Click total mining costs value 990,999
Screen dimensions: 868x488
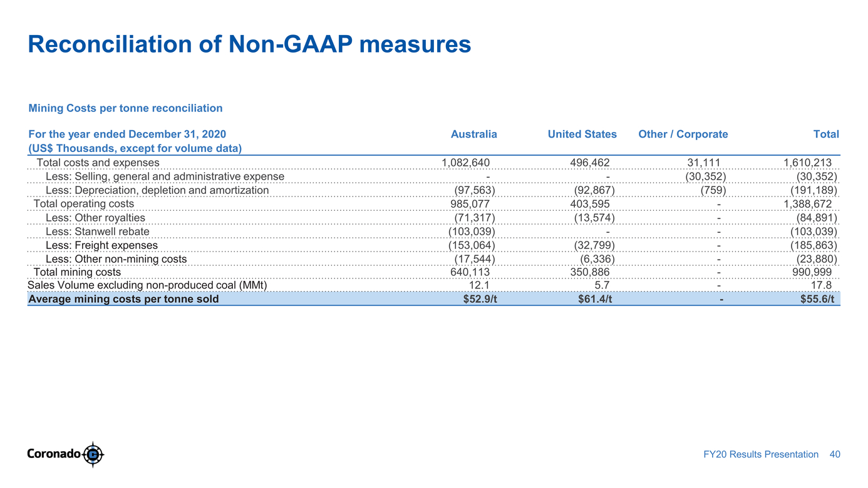812,272
